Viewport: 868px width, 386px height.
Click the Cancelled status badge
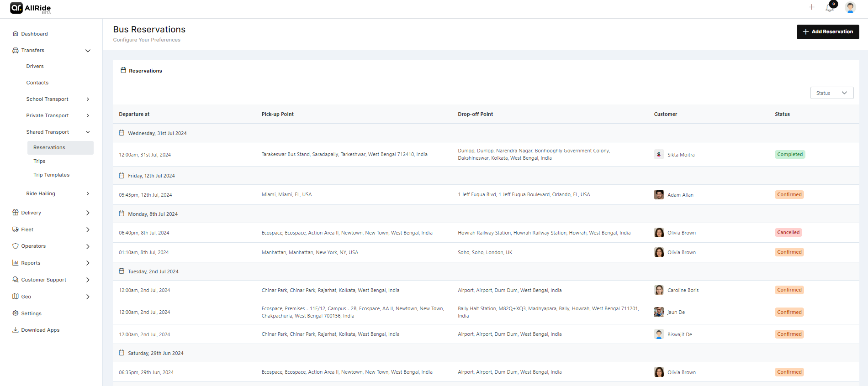(x=788, y=233)
